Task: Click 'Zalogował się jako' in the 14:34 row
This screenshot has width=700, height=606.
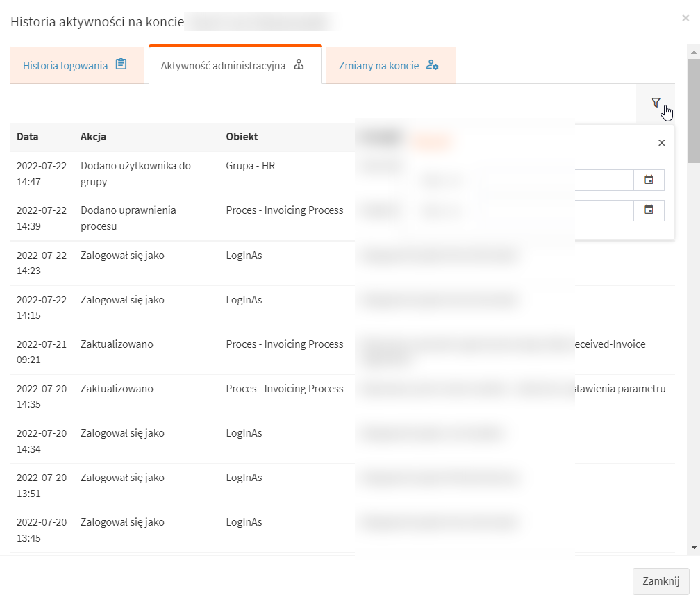Action: pyautogui.click(x=122, y=433)
